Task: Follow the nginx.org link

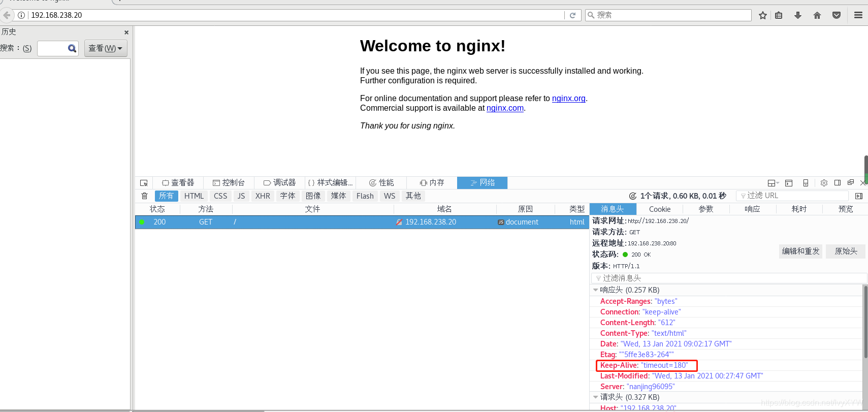Action: point(568,99)
